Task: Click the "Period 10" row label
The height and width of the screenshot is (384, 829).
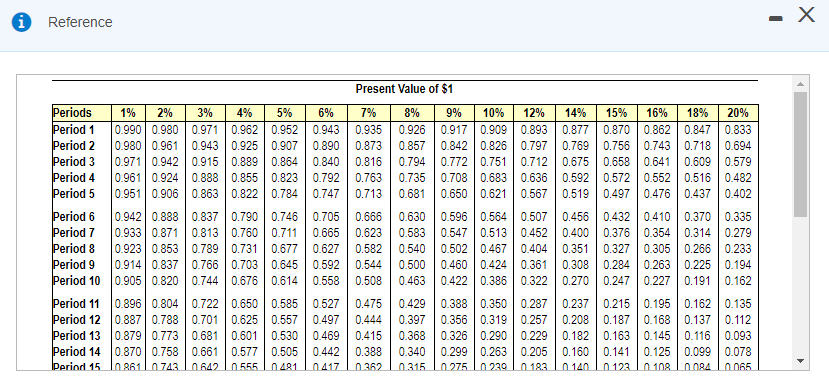Action: (x=77, y=281)
